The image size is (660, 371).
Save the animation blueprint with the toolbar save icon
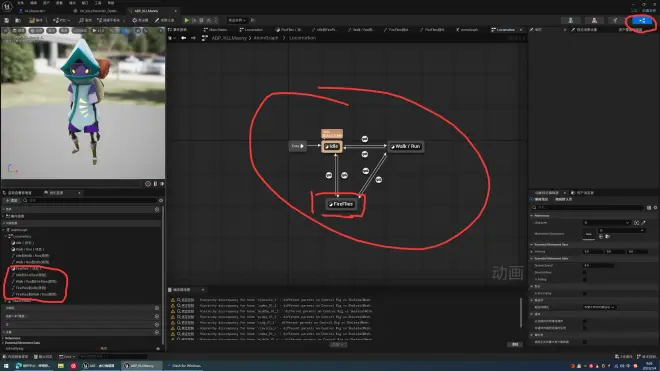pos(7,20)
